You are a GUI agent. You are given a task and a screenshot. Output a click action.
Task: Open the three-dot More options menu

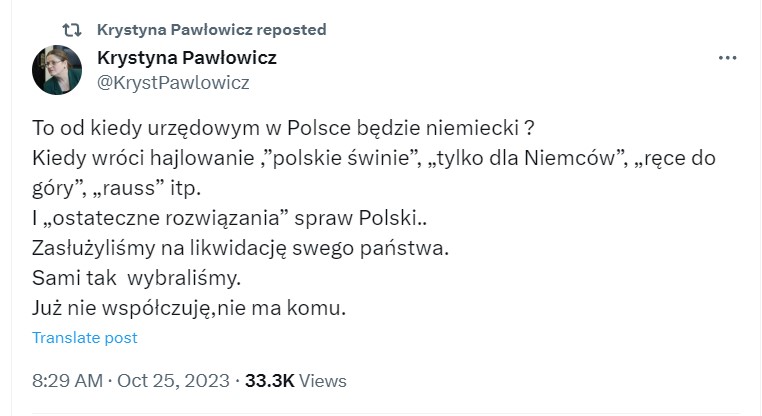(728, 59)
